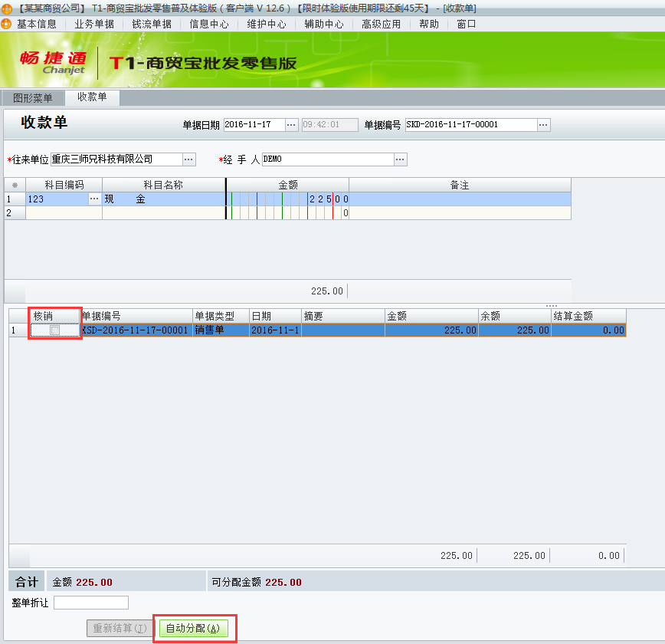665x644 pixels.
Task: Open the 往来单位 unit lookup selector
Action: pyautogui.click(x=188, y=159)
